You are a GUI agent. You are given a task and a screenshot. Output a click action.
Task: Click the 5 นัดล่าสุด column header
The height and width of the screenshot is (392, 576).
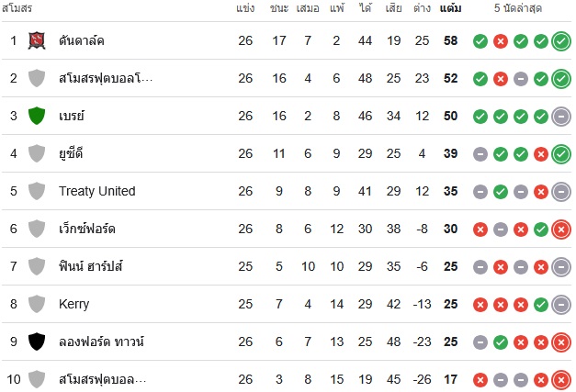point(518,8)
